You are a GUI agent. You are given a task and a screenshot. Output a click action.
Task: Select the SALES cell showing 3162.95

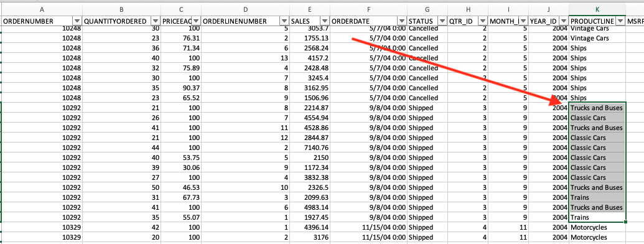coord(309,88)
